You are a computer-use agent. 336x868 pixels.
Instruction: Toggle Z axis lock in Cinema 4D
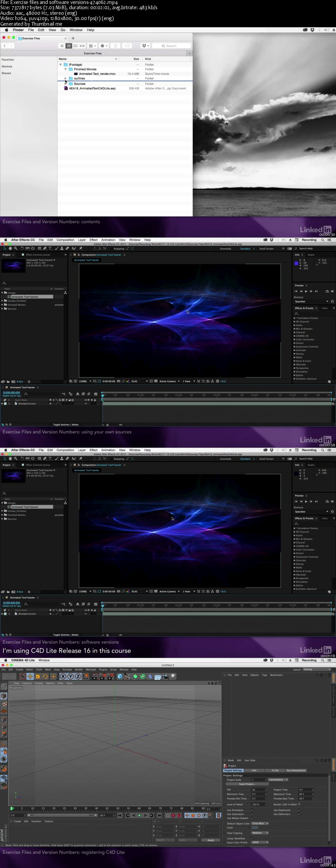pyautogui.click(x=78, y=676)
